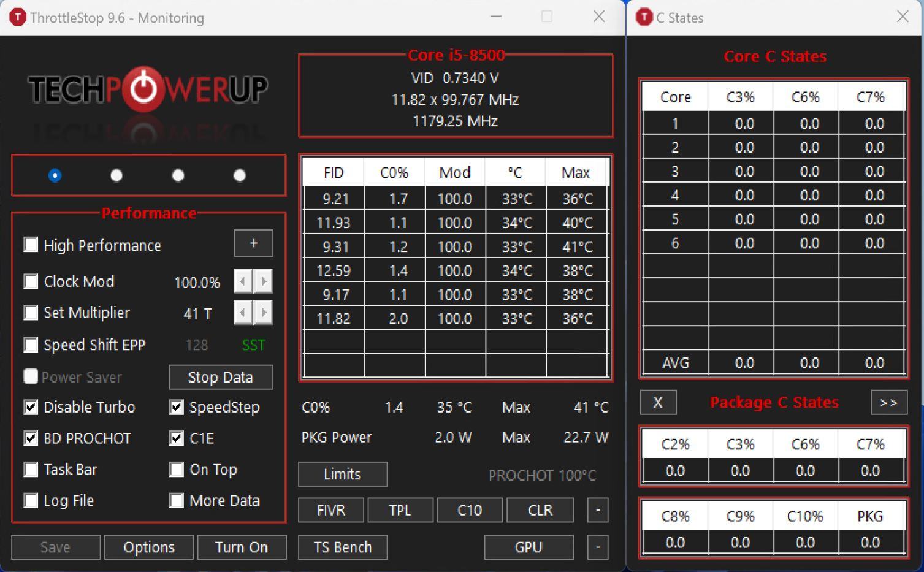Click the minus button next to GPU

click(598, 547)
